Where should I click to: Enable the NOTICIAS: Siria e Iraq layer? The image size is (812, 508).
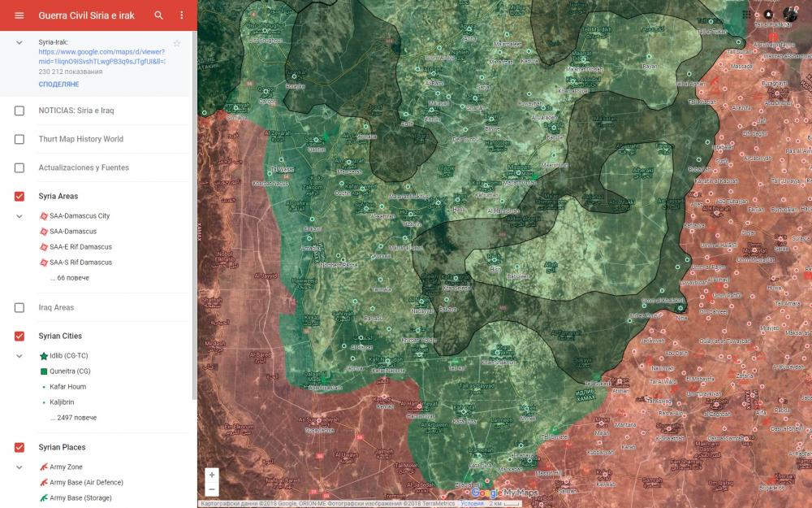pyautogui.click(x=19, y=111)
